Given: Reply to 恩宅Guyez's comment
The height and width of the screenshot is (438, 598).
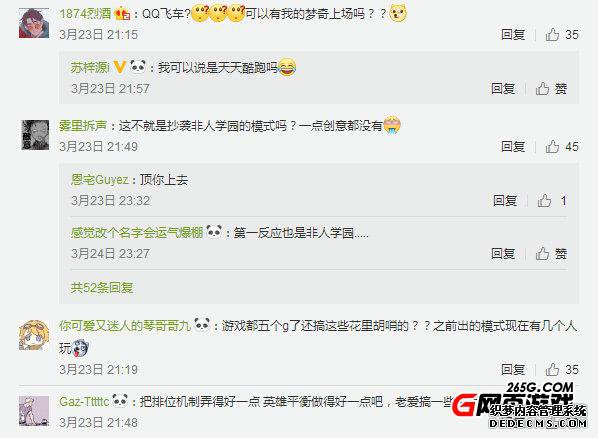Looking at the screenshot, I should pos(505,201).
